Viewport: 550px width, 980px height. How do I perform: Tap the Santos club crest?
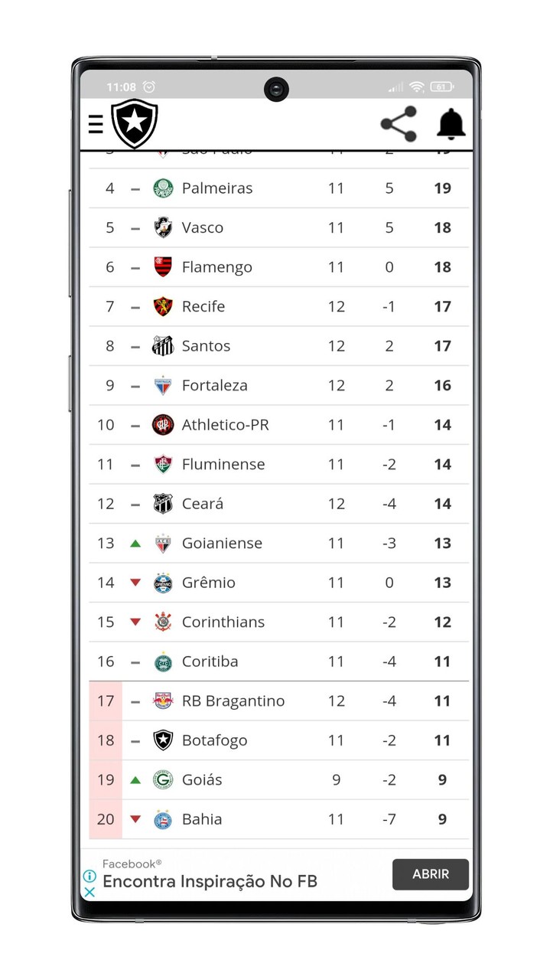click(x=163, y=346)
